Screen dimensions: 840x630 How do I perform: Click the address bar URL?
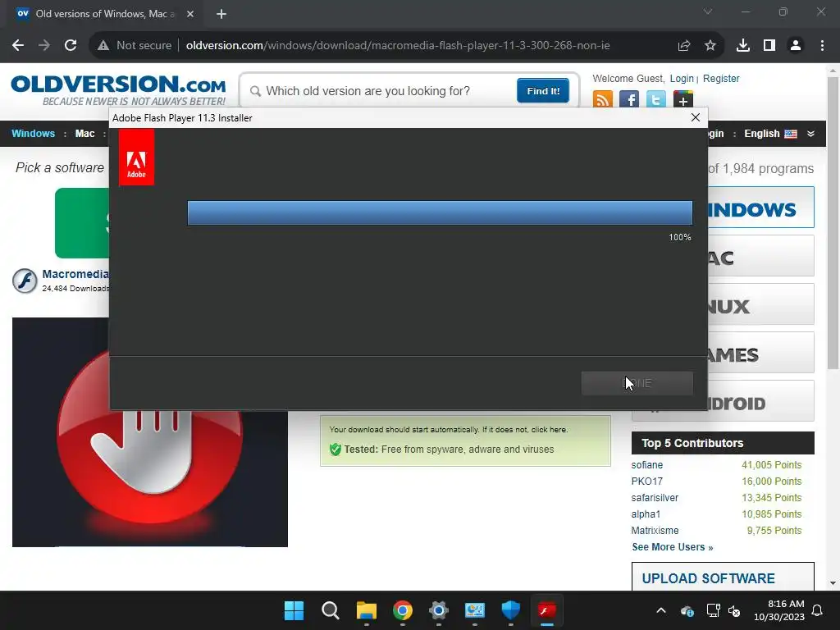coord(398,46)
